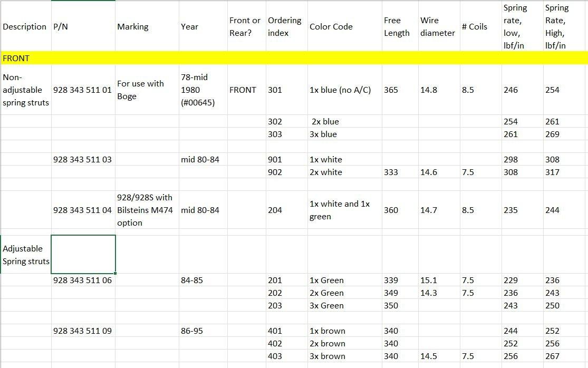Click the 'Description' header cell
This screenshot has height=368, width=588.
pyautogui.click(x=25, y=26)
